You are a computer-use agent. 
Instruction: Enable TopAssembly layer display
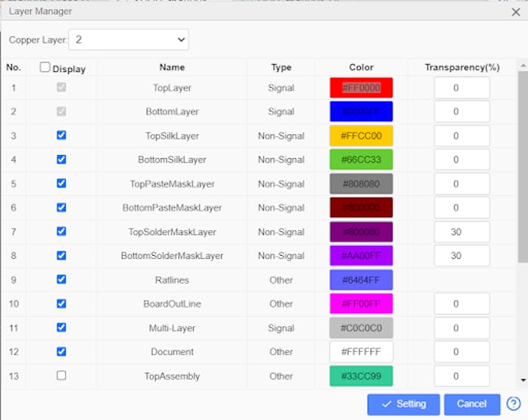(61, 375)
